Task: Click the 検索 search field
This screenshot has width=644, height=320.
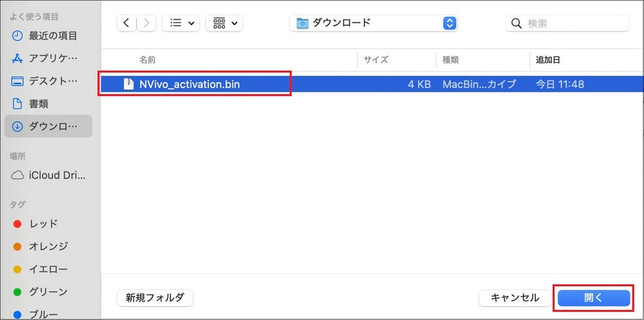Action: [x=568, y=23]
